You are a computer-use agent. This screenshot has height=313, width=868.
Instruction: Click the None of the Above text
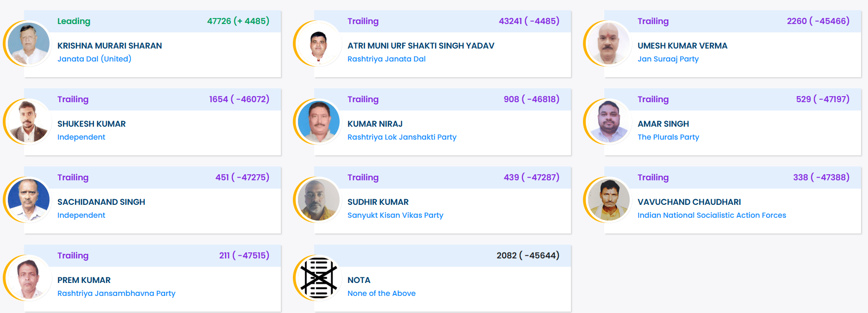(x=381, y=293)
